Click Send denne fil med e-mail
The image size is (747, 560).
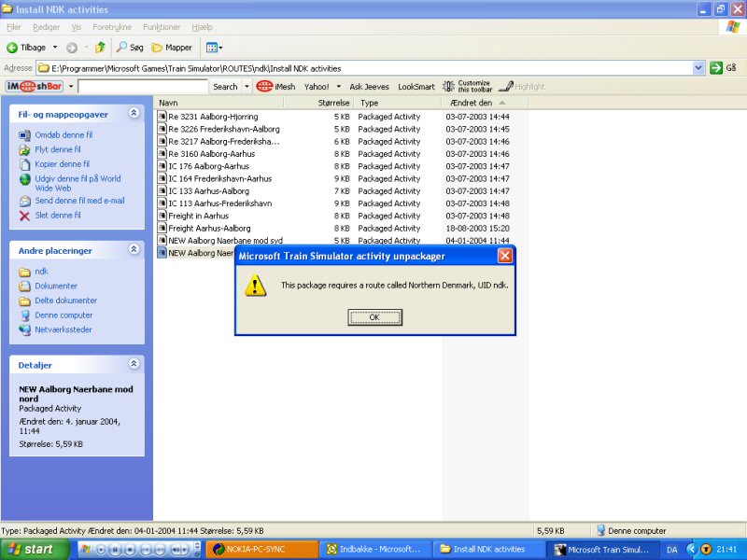(x=79, y=201)
